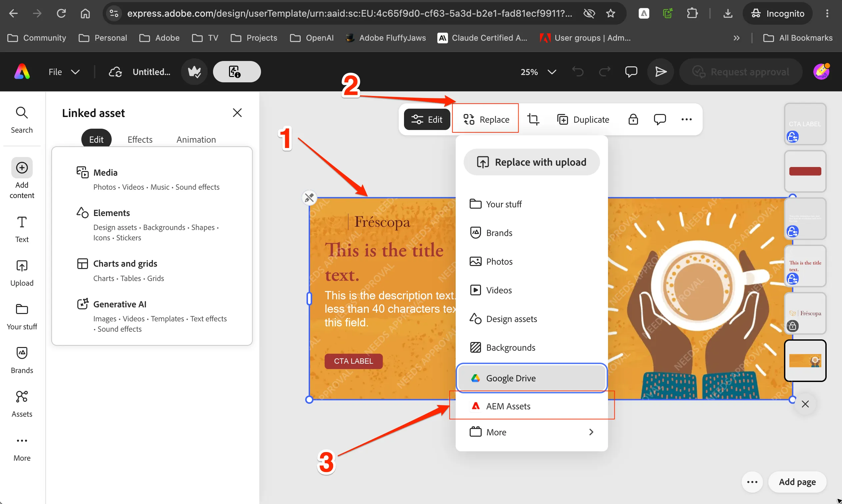Open Your stuff in the left sidebar
The image size is (842, 504).
point(22,317)
